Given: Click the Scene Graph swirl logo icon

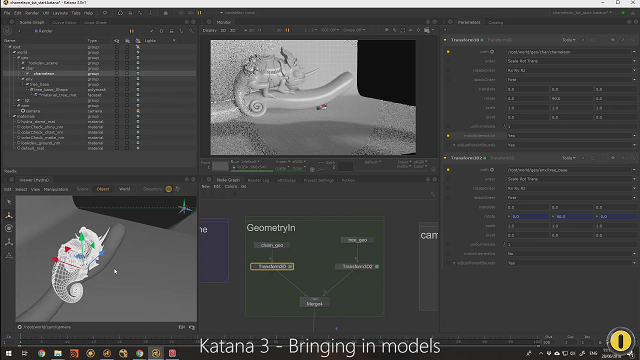Looking at the screenshot, I should (x=8, y=31).
